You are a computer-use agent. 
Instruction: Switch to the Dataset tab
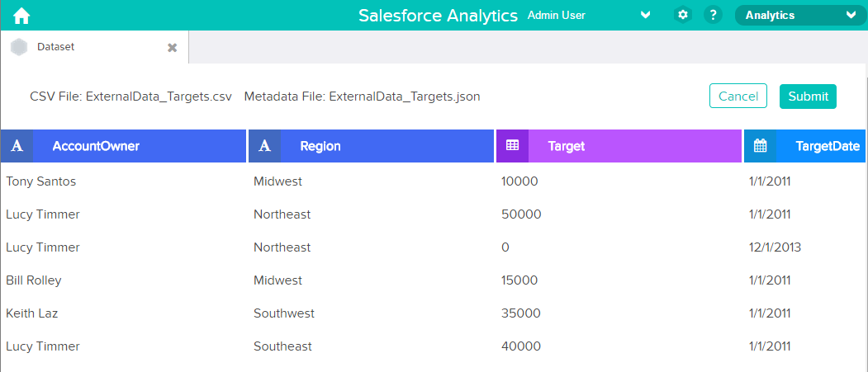[x=95, y=48]
